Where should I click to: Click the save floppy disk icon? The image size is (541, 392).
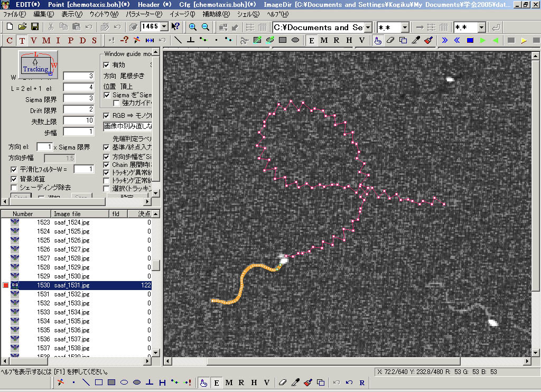pos(35,27)
